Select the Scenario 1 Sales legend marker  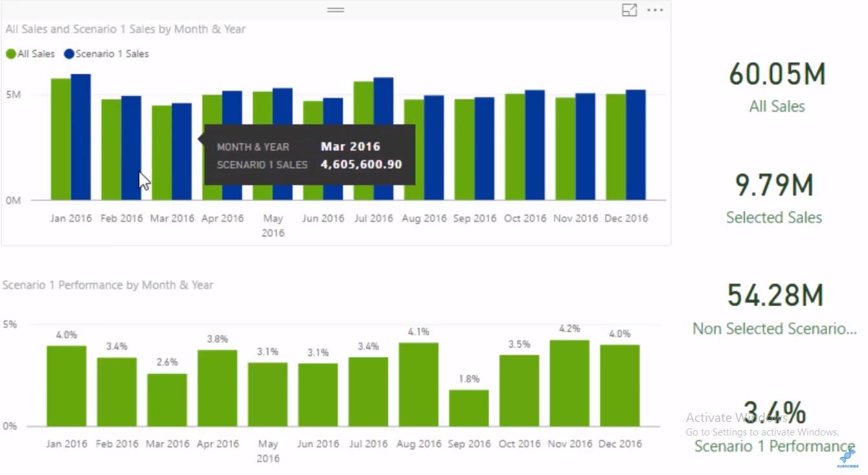point(69,54)
